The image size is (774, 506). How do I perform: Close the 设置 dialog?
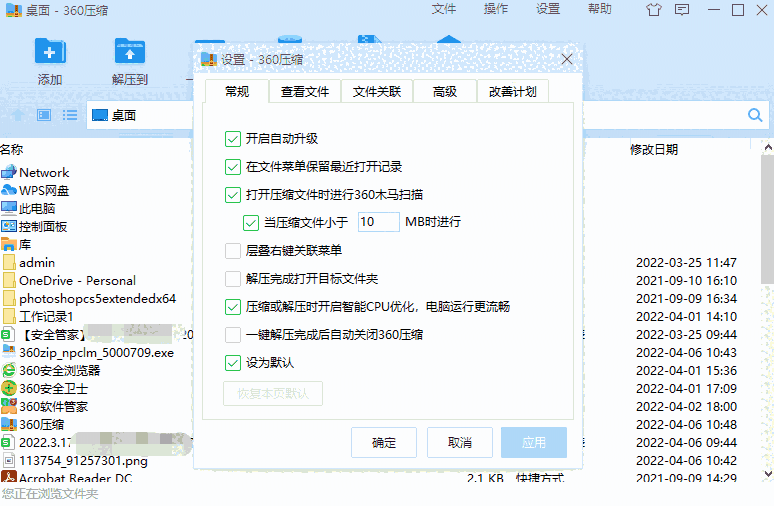tap(567, 60)
